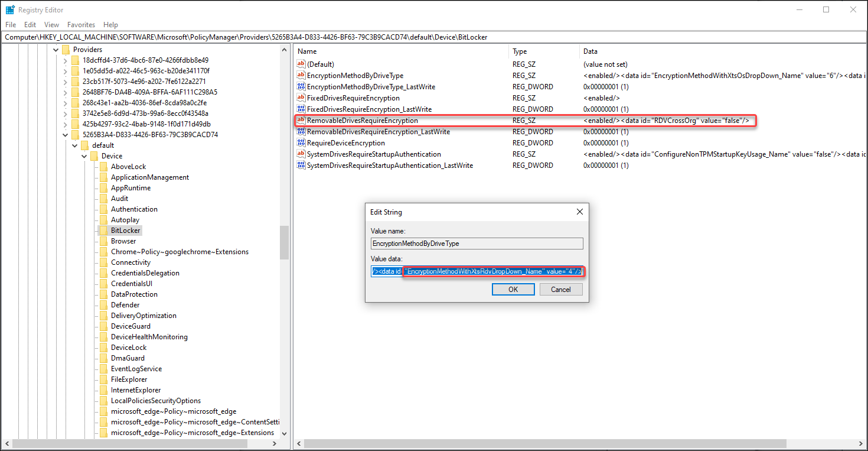Collapse the Providers tree node
868x451 pixels.
pyautogui.click(x=56, y=50)
